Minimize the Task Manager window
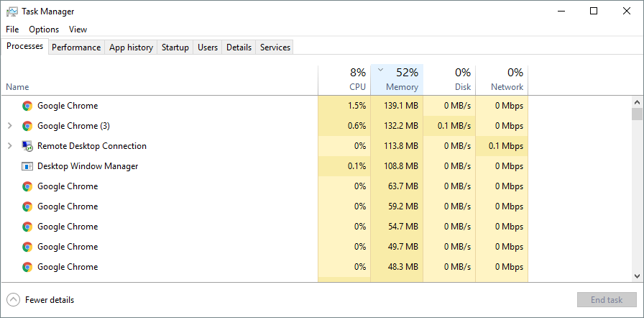Viewport: 644px width, 318px height. tap(561, 11)
